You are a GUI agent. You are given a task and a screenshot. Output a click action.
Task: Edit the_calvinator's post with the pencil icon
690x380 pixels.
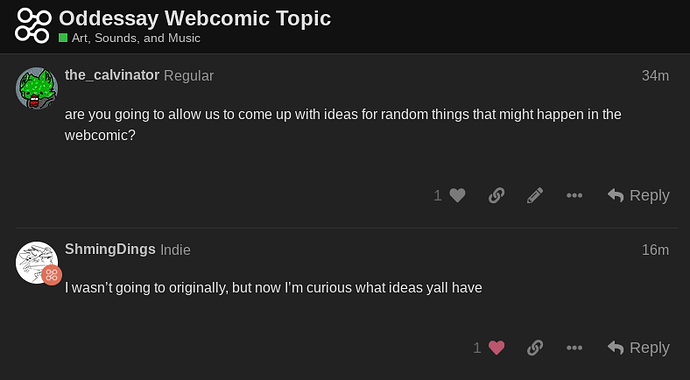(535, 195)
